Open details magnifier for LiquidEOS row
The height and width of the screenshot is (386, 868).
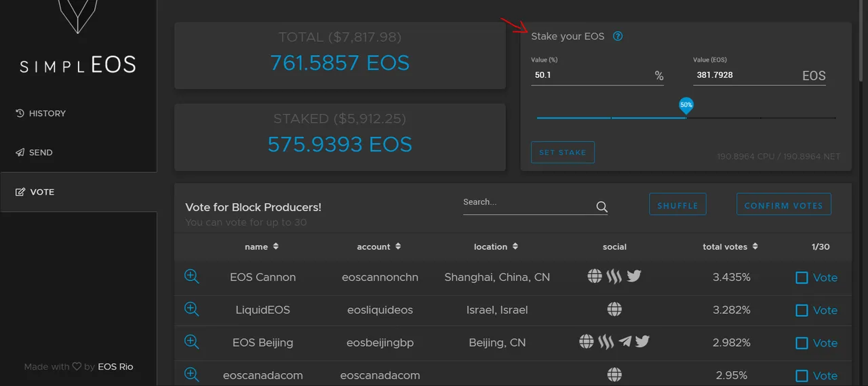(192, 309)
